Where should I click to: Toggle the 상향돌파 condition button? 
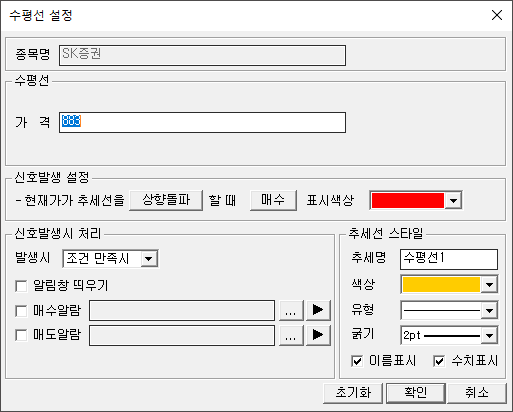(166, 200)
